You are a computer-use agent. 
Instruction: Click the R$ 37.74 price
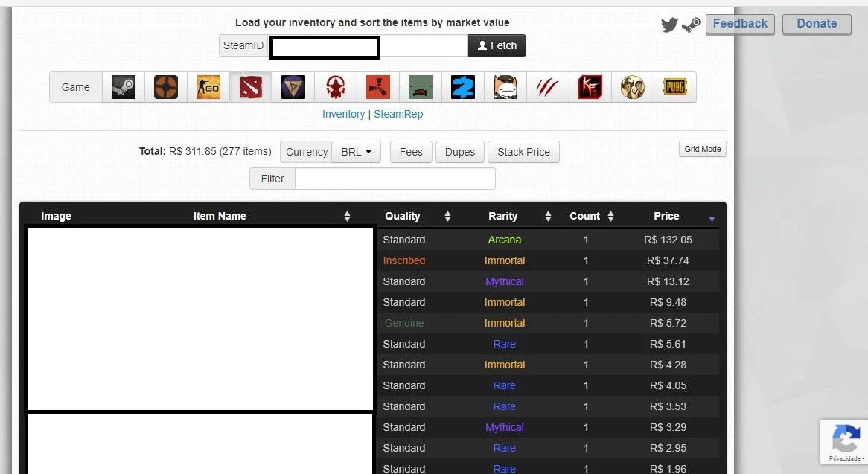click(x=668, y=260)
